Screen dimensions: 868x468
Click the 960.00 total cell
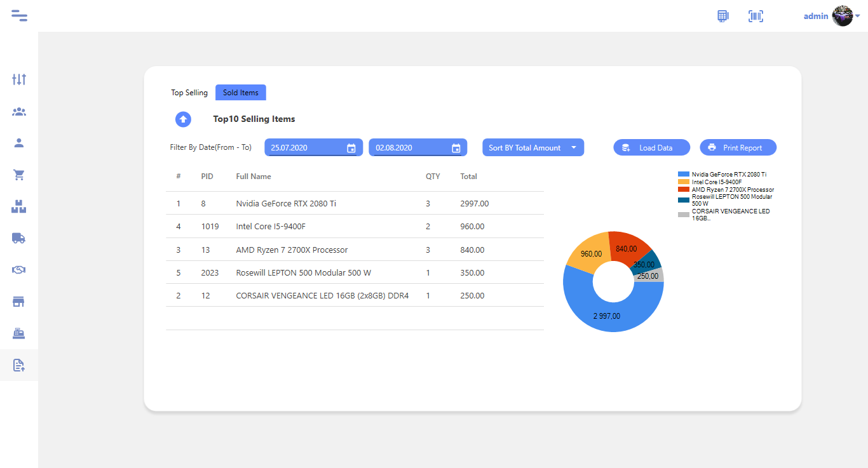472,227
